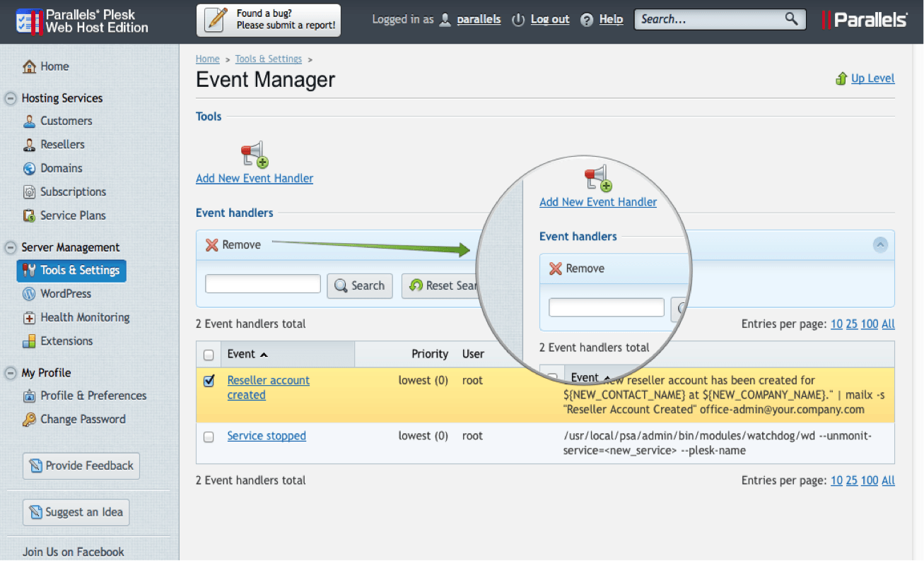
Task: Collapse the My Profile section
Action: point(11,373)
